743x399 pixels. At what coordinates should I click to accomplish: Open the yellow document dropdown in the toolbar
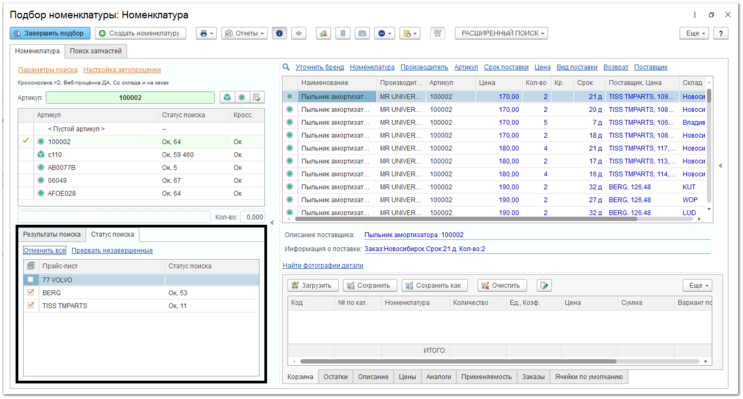pos(409,33)
